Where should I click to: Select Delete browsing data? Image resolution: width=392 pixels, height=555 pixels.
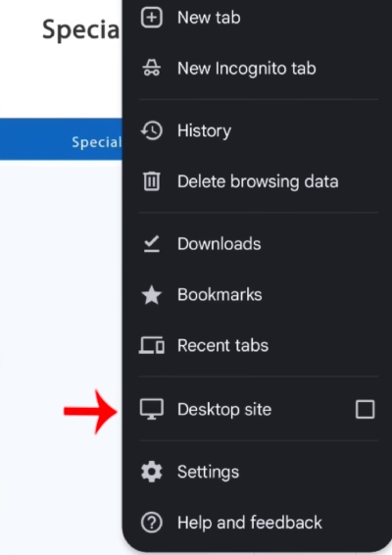click(258, 181)
